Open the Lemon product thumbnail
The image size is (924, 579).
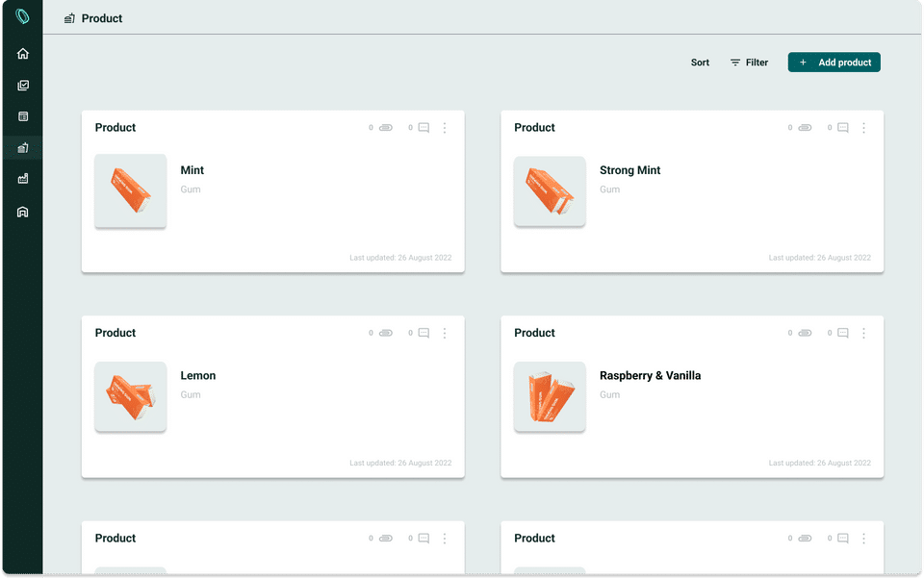click(130, 396)
